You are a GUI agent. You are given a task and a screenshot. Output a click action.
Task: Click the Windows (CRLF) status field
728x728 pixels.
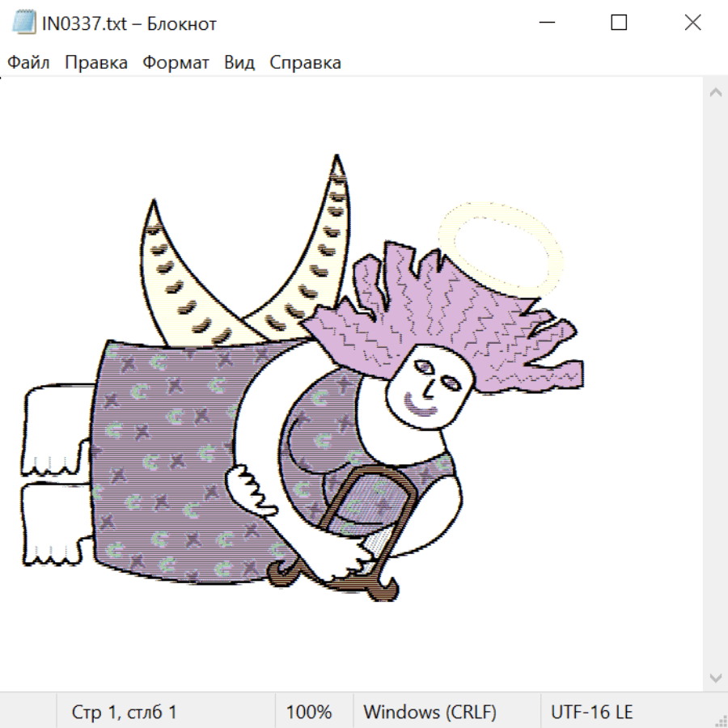click(430, 712)
